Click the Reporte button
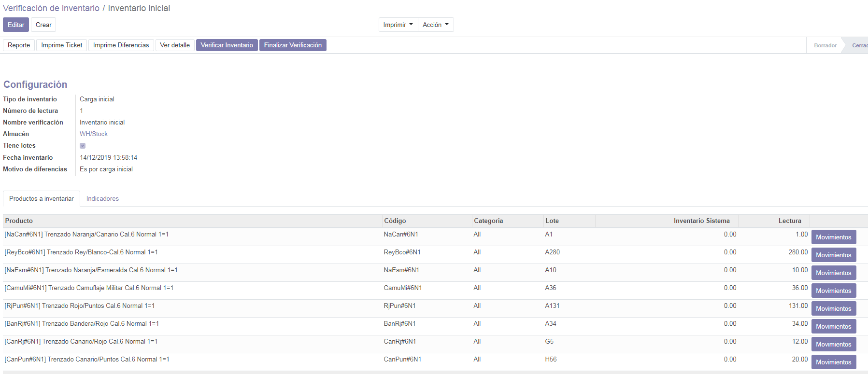Image resolution: width=868 pixels, height=375 pixels. pyautogui.click(x=19, y=45)
